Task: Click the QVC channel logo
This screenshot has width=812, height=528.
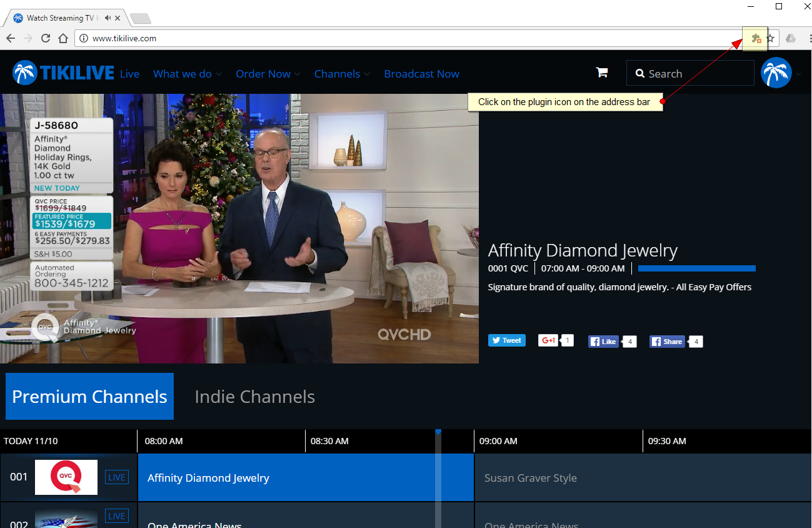Action: [x=66, y=477]
